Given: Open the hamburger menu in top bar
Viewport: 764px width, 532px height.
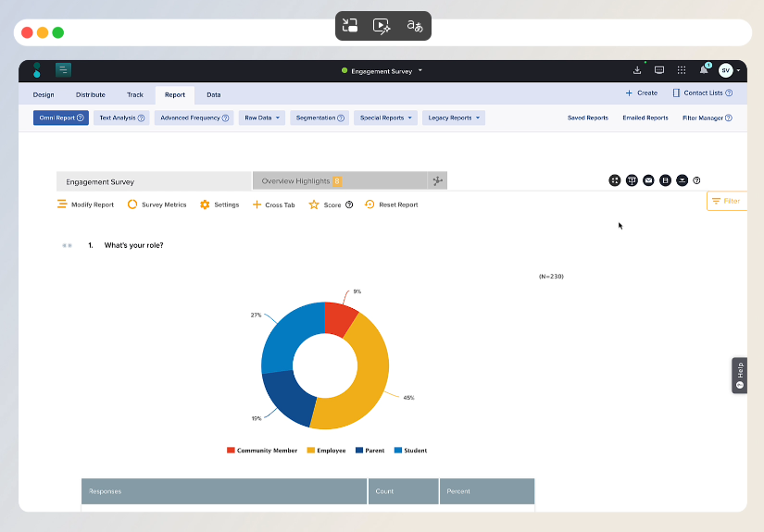Looking at the screenshot, I should tap(63, 69).
